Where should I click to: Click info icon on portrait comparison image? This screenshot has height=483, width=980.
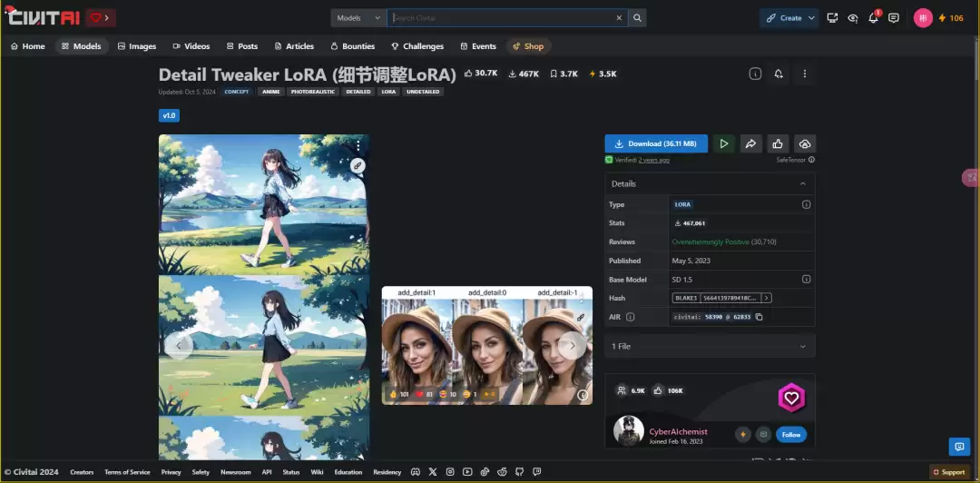[x=583, y=395]
